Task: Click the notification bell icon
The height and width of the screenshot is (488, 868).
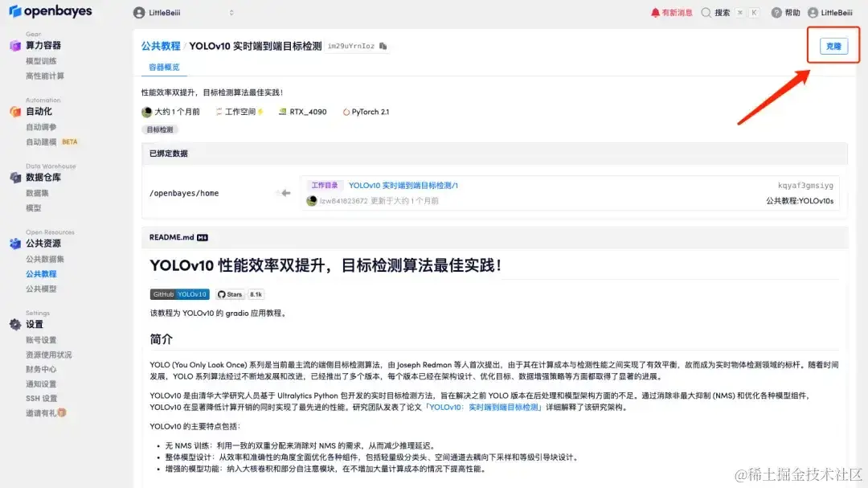Action: [x=655, y=12]
